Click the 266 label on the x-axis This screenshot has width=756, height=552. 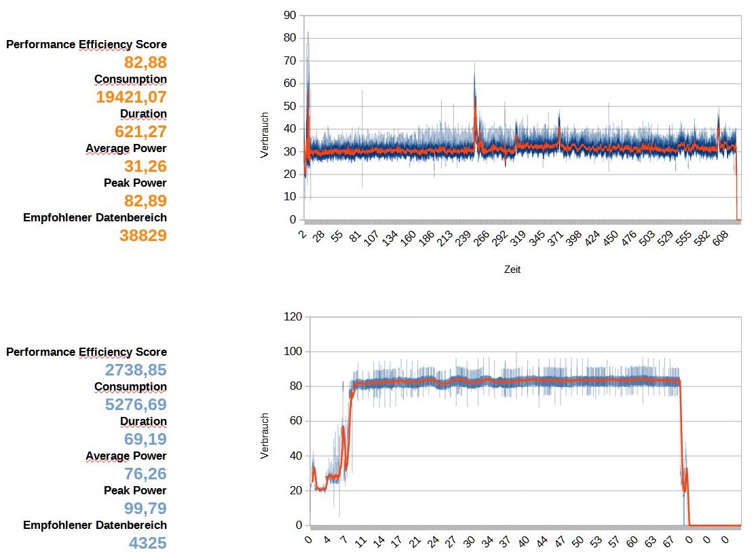click(481, 238)
